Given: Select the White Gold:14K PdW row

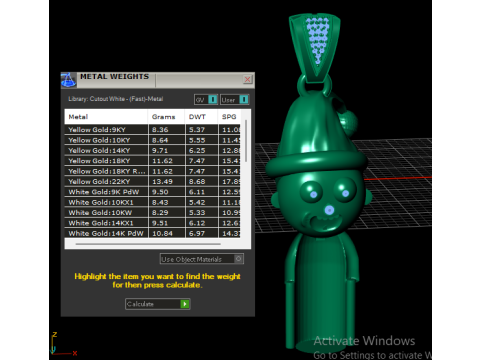Looking at the screenshot, I should [x=152, y=233].
